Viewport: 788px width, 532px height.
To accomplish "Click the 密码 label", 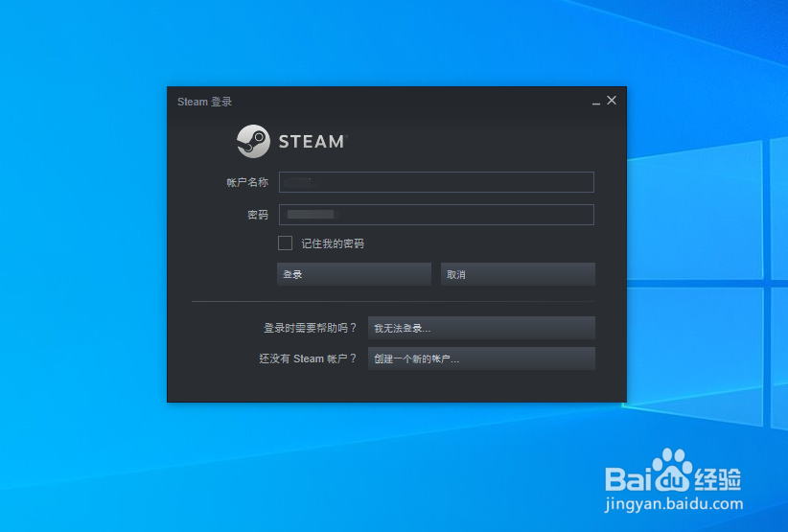I will (258, 215).
